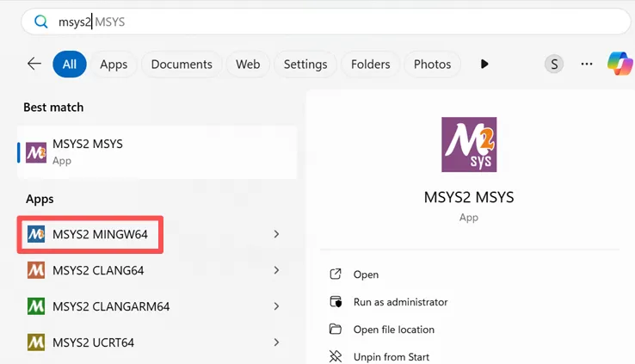Switch to the Settings filter tab
Screen dimensions: 635x364
[305, 64]
